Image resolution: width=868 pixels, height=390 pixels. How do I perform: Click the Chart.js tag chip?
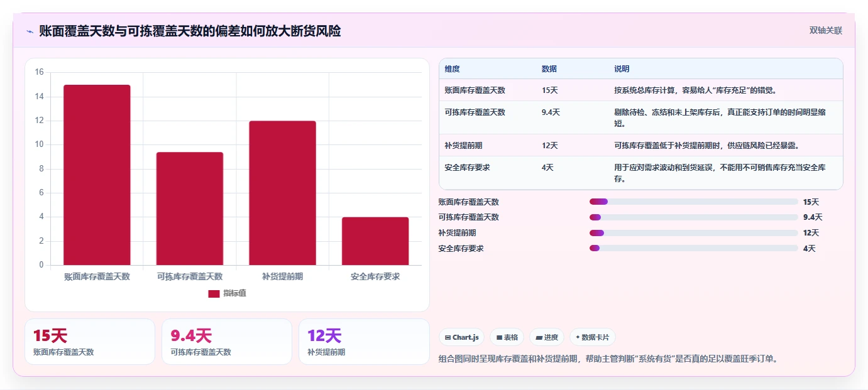pyautogui.click(x=461, y=337)
